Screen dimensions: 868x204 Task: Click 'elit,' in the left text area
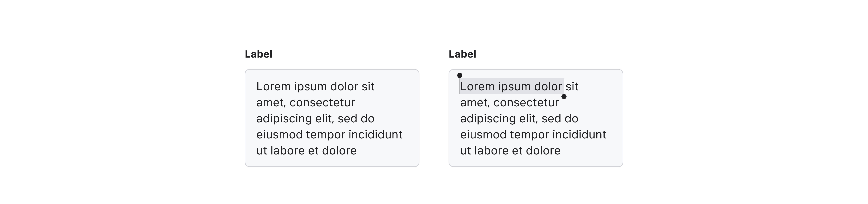point(324,119)
